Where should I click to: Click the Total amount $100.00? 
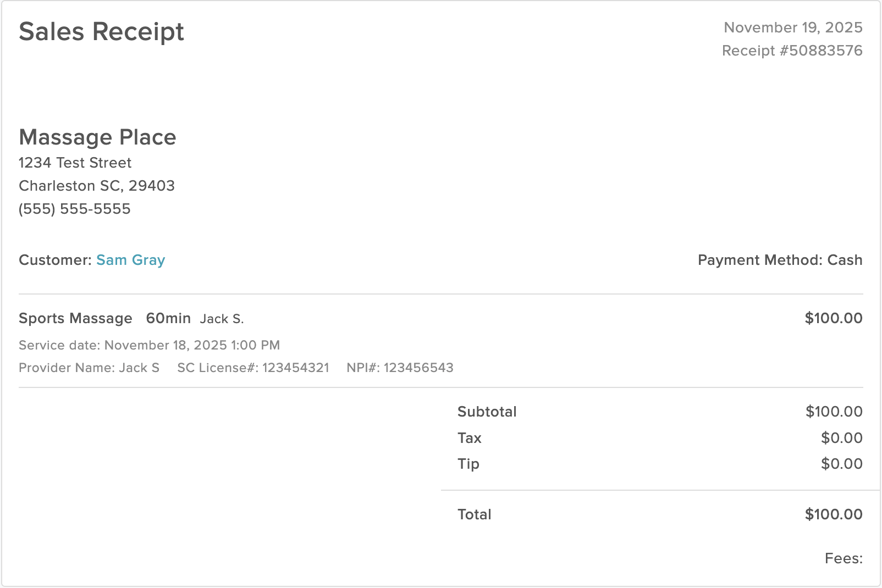tap(834, 514)
